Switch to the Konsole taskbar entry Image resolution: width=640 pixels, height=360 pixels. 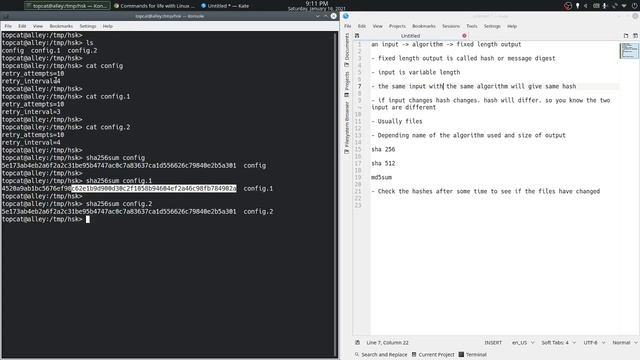tap(67, 6)
